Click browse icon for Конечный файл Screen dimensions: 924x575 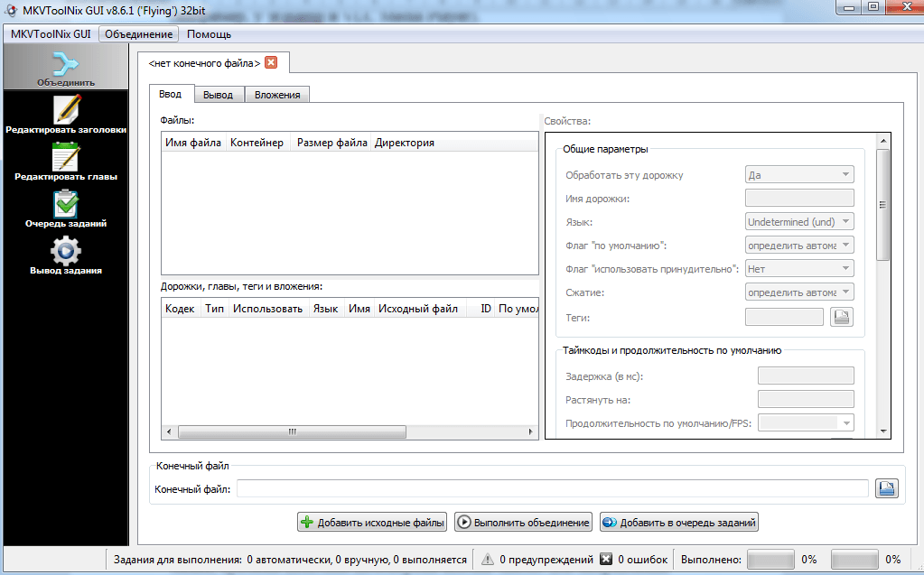(x=886, y=488)
